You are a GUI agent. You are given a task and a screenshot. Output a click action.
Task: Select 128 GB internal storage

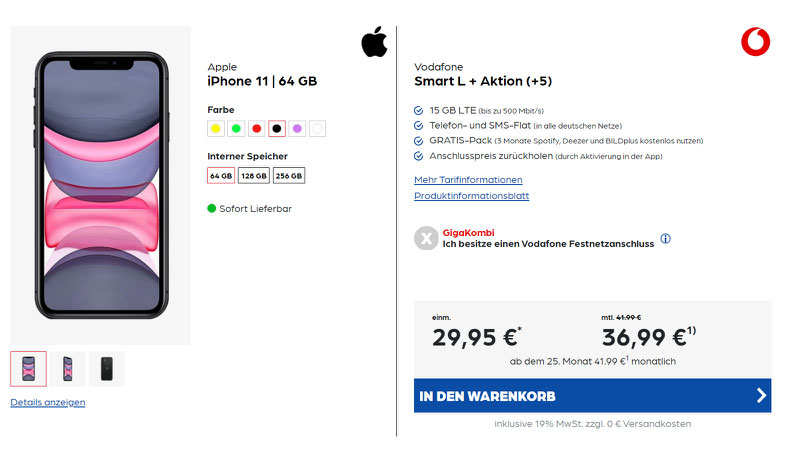(x=254, y=176)
